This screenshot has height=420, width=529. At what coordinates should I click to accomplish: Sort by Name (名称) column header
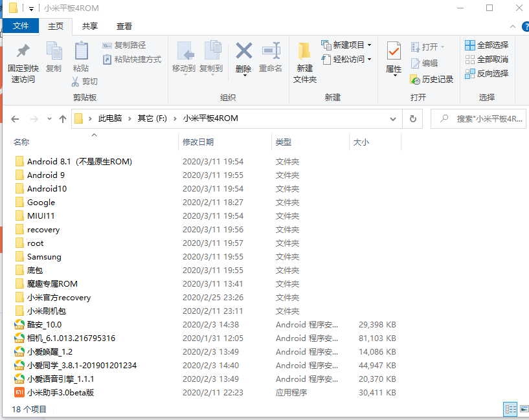(x=21, y=142)
